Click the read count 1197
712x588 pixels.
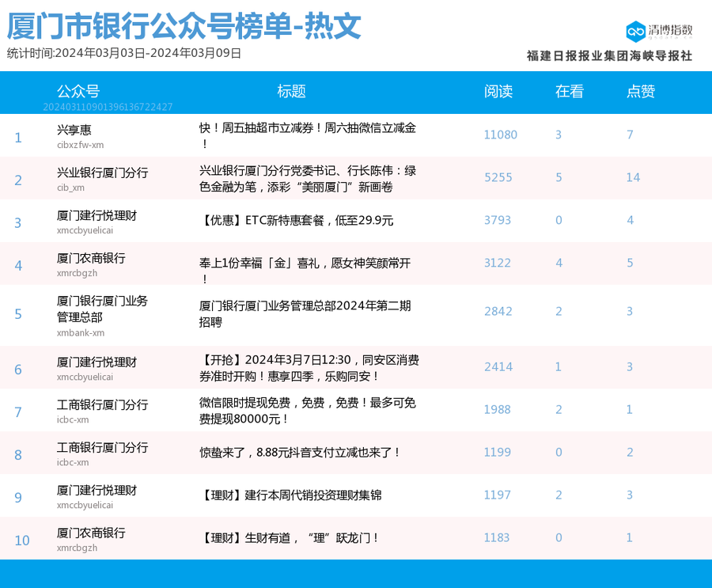[498, 495]
